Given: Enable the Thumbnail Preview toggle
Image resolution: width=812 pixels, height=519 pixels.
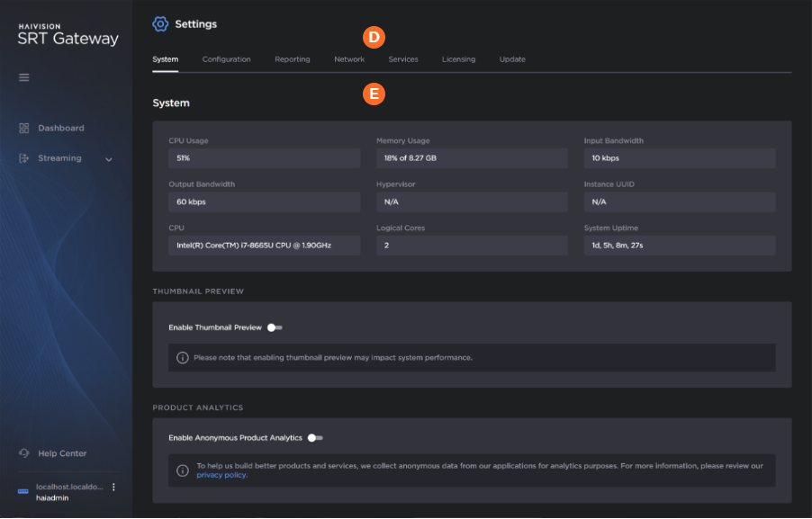Looking at the screenshot, I should (275, 327).
